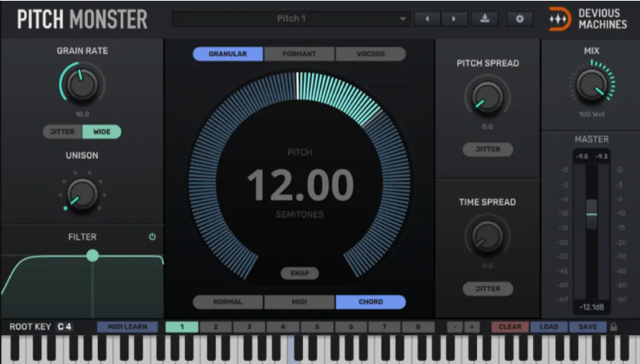Select the Formant mode tab

299,54
